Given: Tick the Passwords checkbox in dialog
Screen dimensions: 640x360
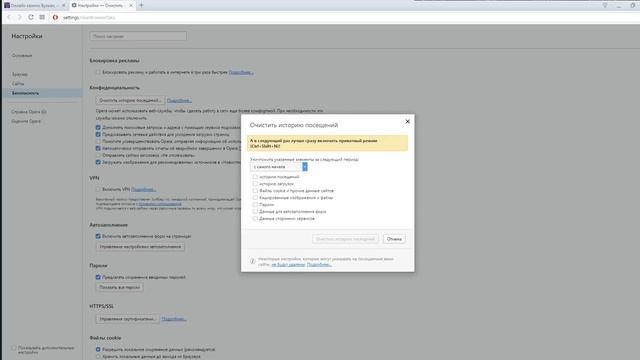Looking at the screenshot, I should click(x=255, y=204).
